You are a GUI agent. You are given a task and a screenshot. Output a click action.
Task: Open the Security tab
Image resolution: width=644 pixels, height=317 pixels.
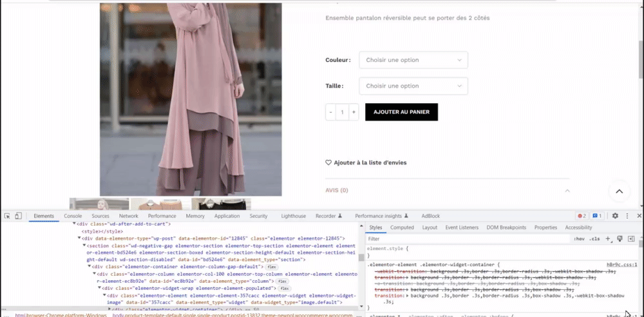(x=258, y=216)
